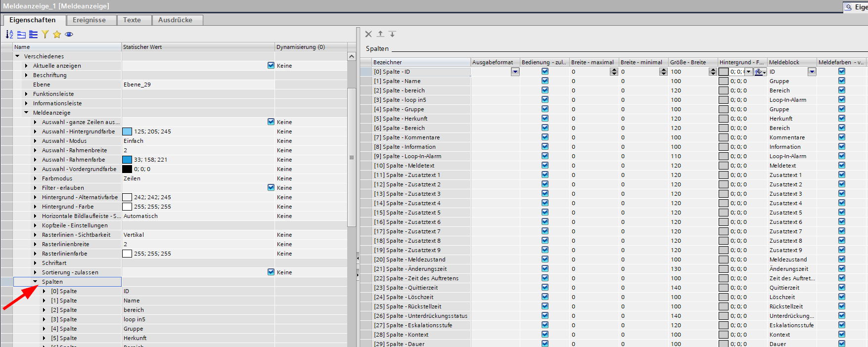Move column up with up-arrow icon
This screenshot has height=347, width=868.
click(x=380, y=34)
